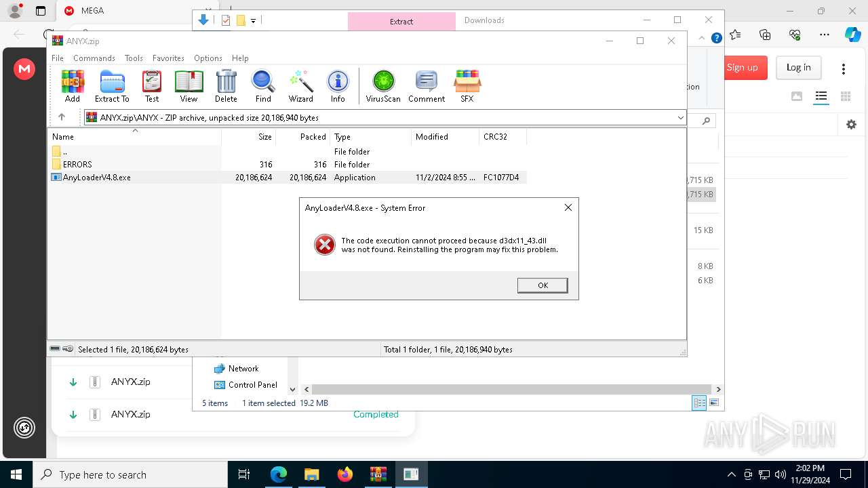Open the archive Info icon
Viewport: 868px width, 488px height.
point(338,86)
